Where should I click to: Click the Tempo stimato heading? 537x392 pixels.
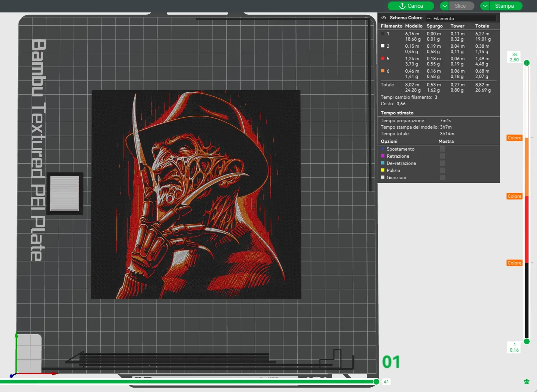pyautogui.click(x=397, y=113)
